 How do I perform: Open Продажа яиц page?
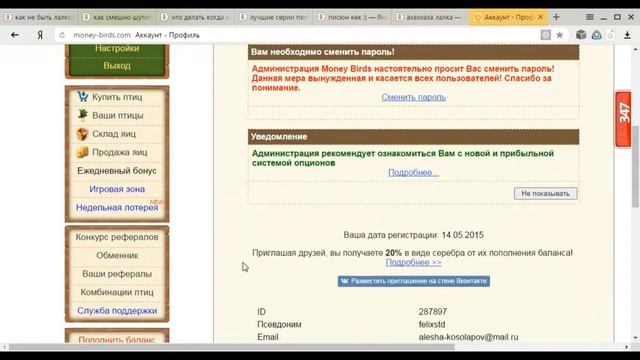pos(120,152)
